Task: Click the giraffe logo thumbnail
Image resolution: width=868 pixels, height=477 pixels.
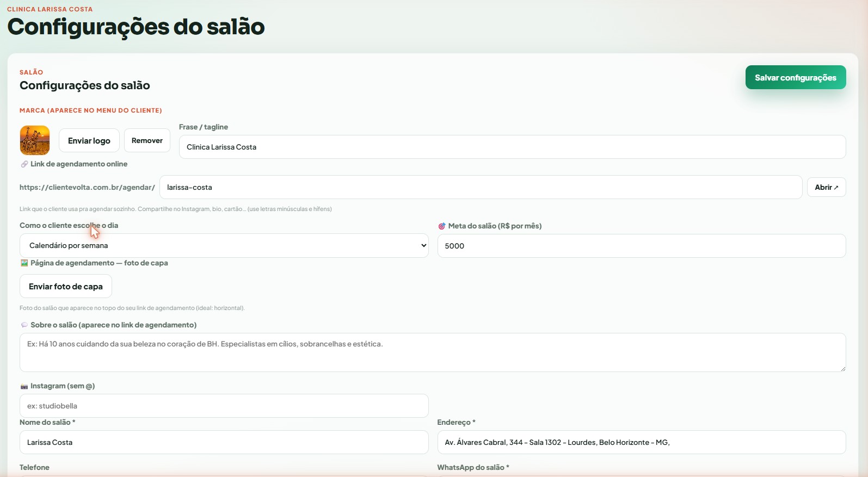Action: tap(35, 140)
